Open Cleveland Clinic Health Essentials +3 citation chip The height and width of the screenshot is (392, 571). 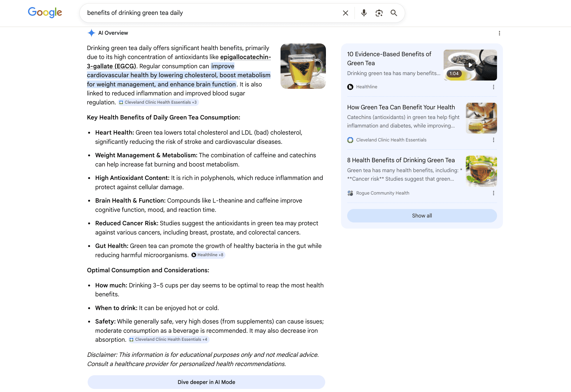tap(158, 102)
